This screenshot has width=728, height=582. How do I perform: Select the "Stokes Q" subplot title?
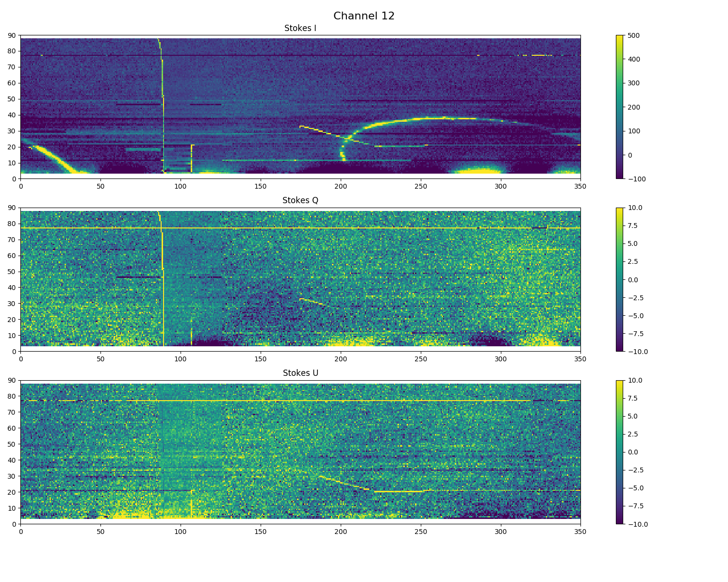tap(300, 200)
